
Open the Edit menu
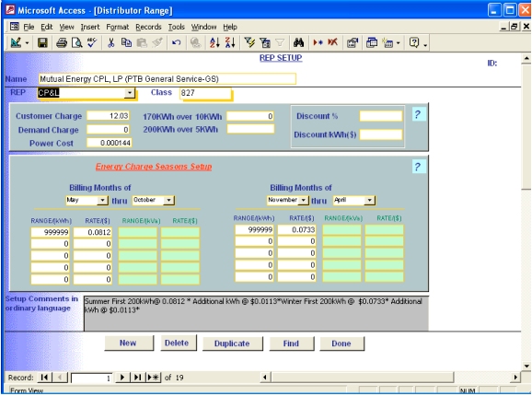click(x=47, y=27)
